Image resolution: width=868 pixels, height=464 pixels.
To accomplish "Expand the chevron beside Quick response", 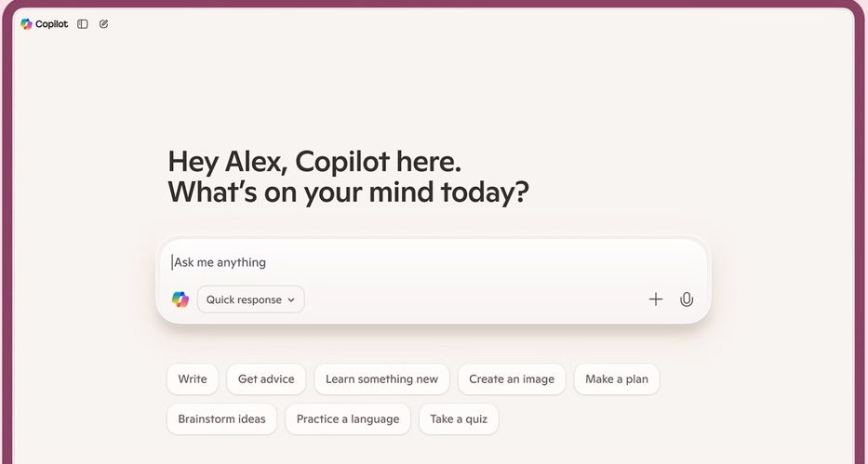I will click(x=291, y=300).
